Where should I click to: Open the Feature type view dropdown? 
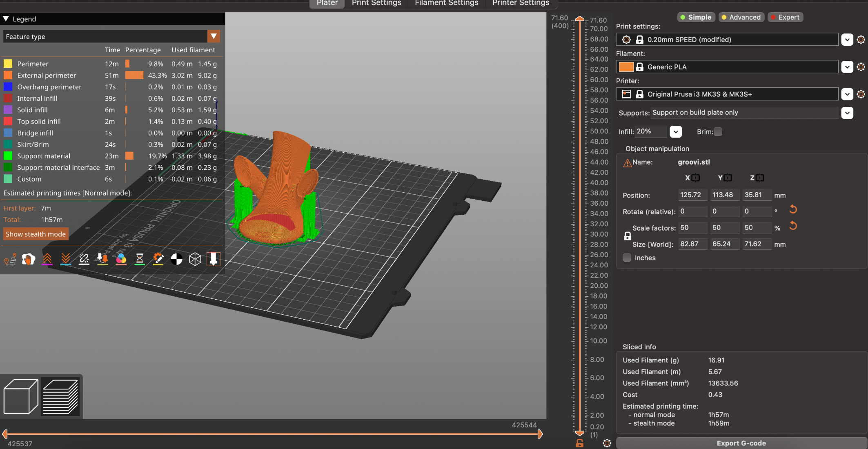point(214,36)
